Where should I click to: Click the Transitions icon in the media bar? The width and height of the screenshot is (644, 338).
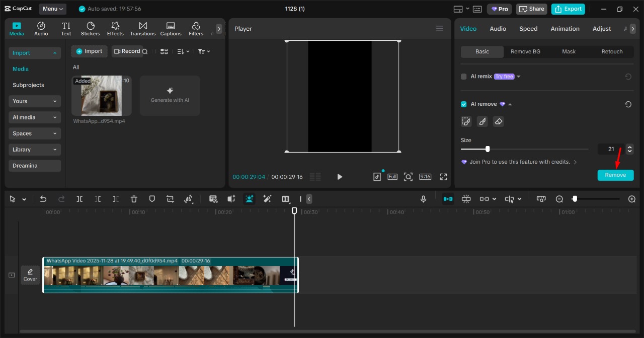[x=142, y=28]
